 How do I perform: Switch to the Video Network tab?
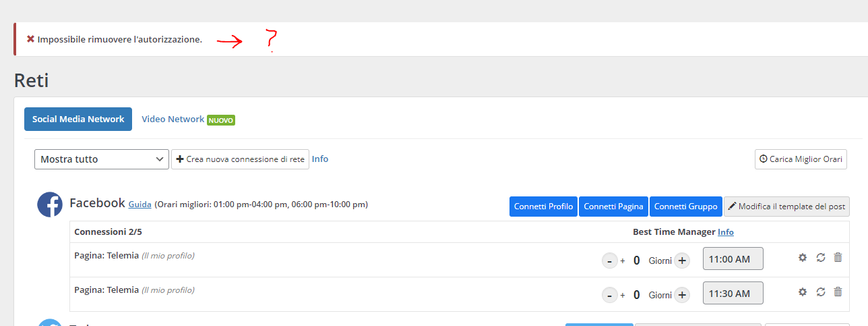coord(173,119)
